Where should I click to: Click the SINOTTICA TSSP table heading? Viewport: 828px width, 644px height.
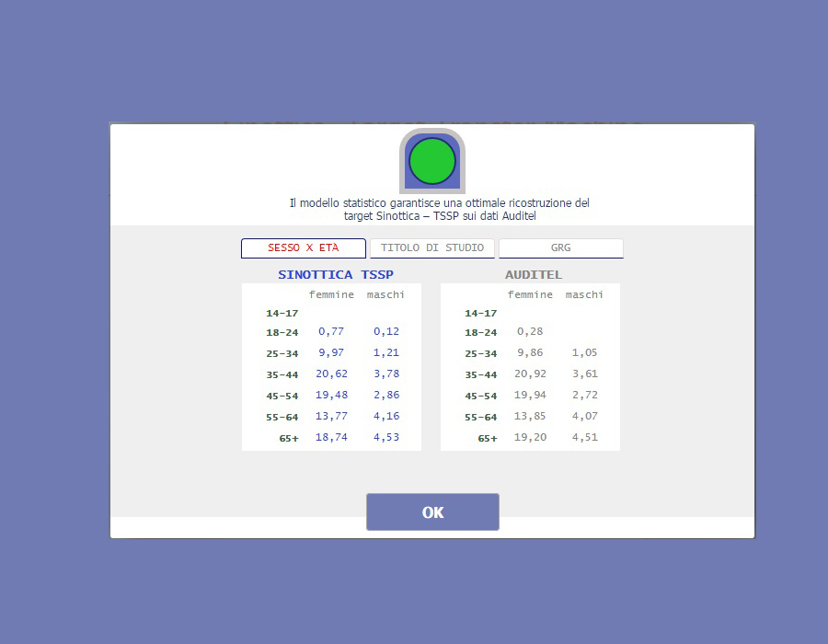pos(336,274)
